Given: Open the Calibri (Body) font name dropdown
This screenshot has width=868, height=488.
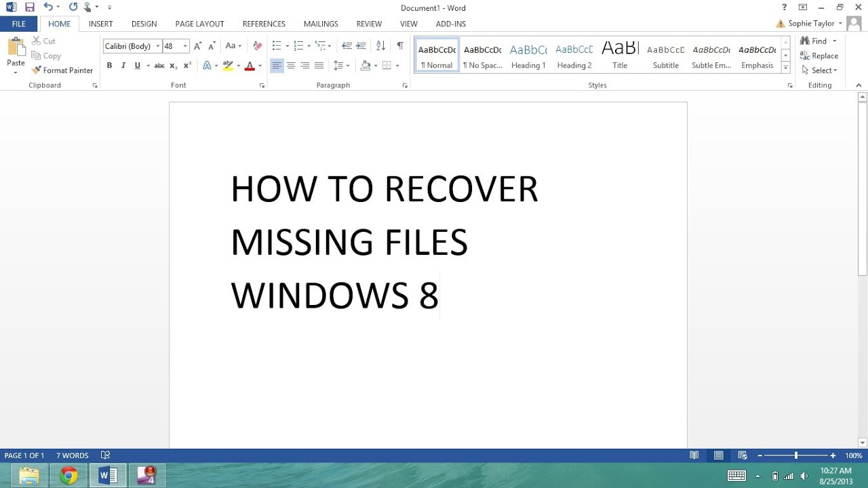Looking at the screenshot, I should (x=158, y=46).
